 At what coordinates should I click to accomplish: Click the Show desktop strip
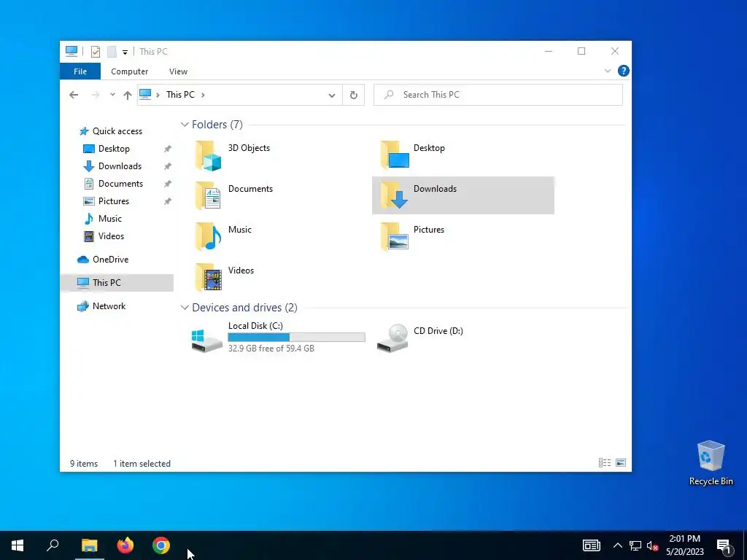pos(745,545)
